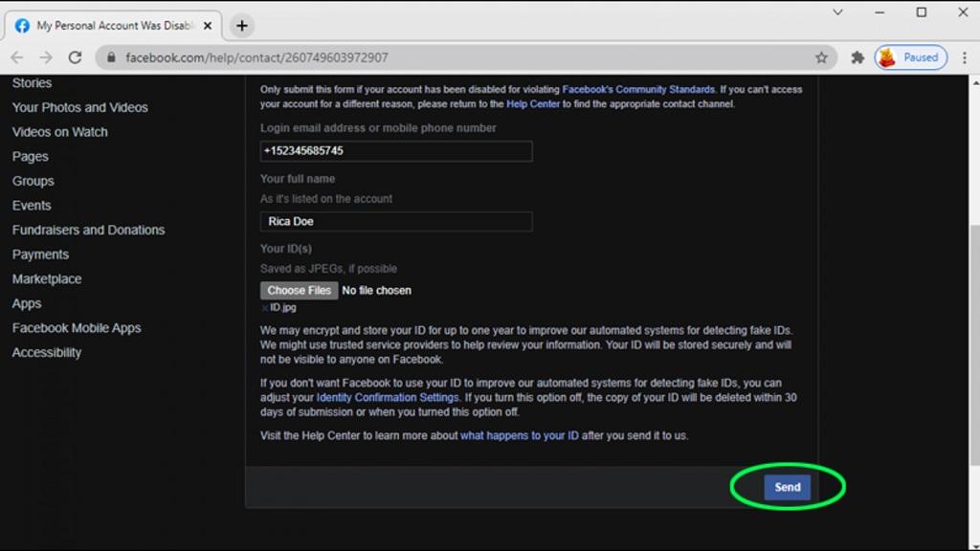The width and height of the screenshot is (980, 551).
Task: Open Videos on Watch topic
Action: (x=60, y=132)
